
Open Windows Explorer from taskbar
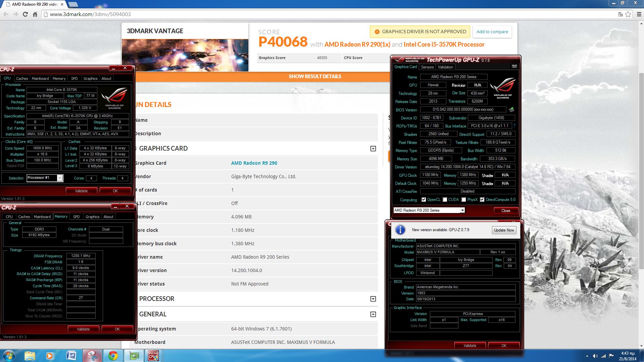coord(30,356)
